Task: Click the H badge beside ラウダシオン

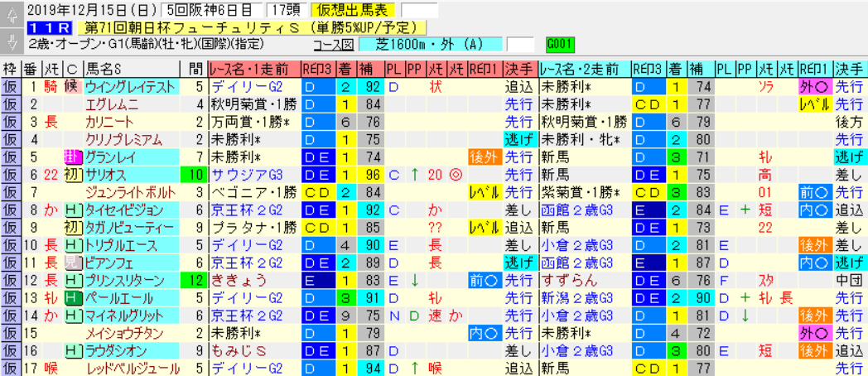Action: tap(73, 350)
